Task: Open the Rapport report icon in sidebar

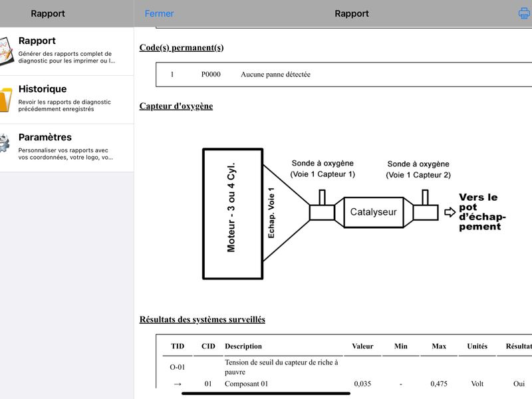Action: (x=6, y=51)
